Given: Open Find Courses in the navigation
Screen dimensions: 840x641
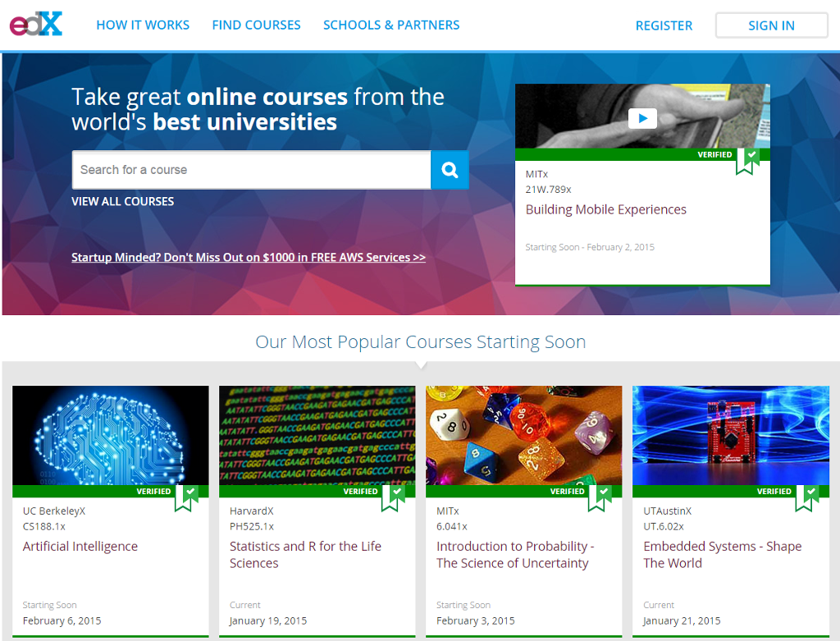Looking at the screenshot, I should (256, 25).
